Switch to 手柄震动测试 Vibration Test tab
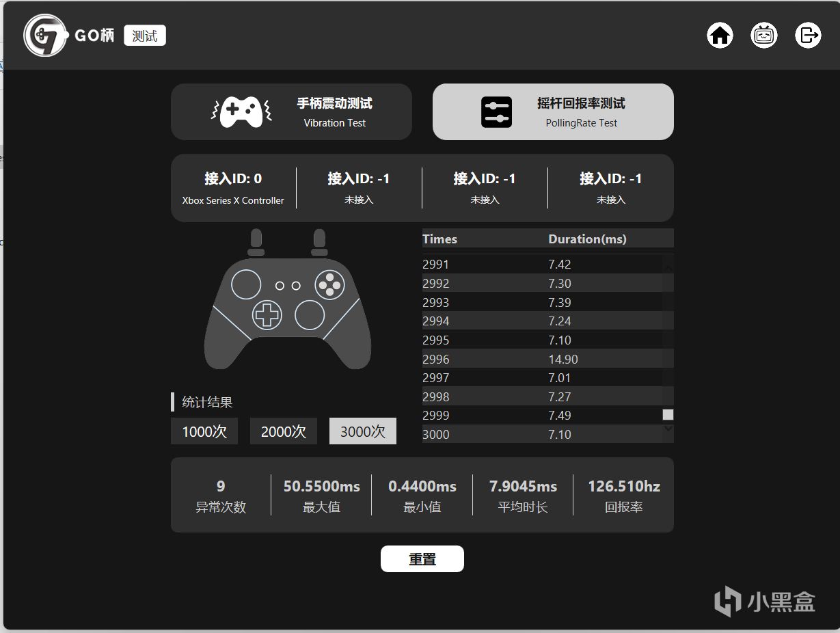The width and height of the screenshot is (840, 633). coord(291,112)
